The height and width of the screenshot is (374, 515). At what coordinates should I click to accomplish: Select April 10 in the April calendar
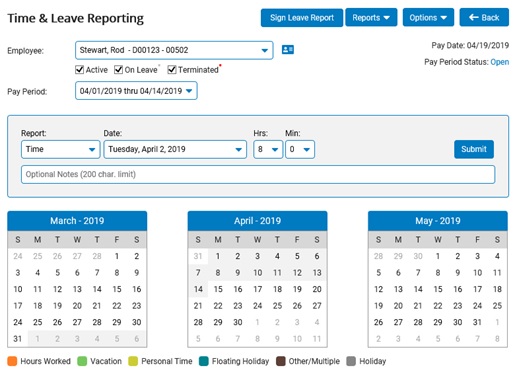pyautogui.click(x=257, y=273)
